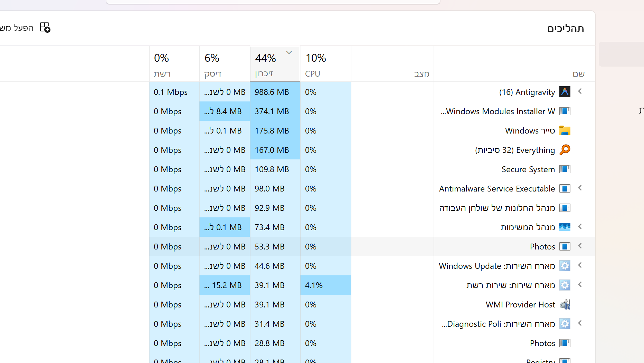Click the WMI Provider Host icon
This screenshot has width=644, height=363.
pyautogui.click(x=565, y=304)
